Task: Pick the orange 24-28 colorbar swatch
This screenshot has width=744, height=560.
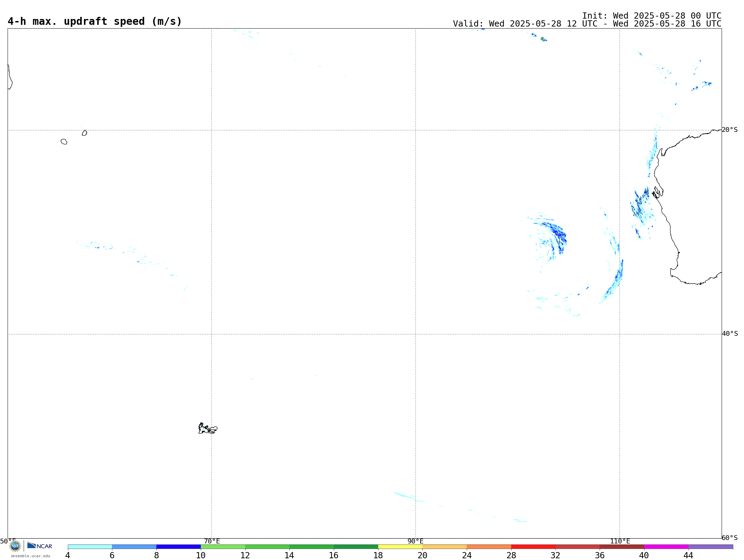Action: tap(489, 547)
